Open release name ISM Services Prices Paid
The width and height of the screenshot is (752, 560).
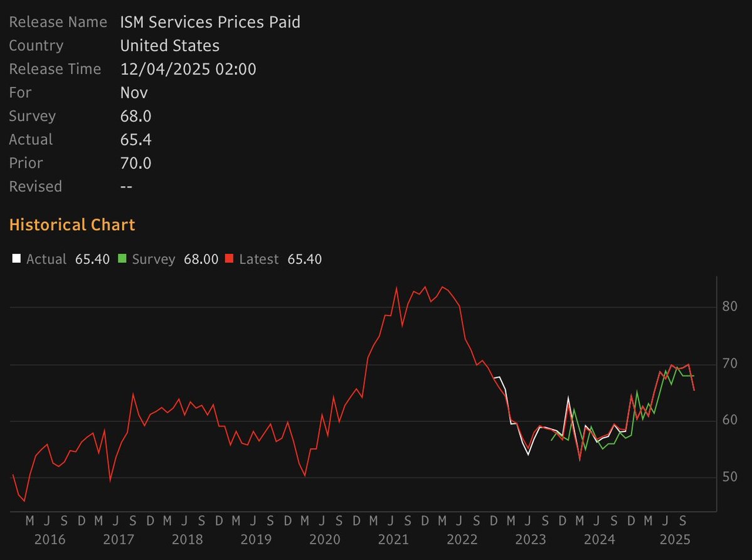(x=210, y=21)
